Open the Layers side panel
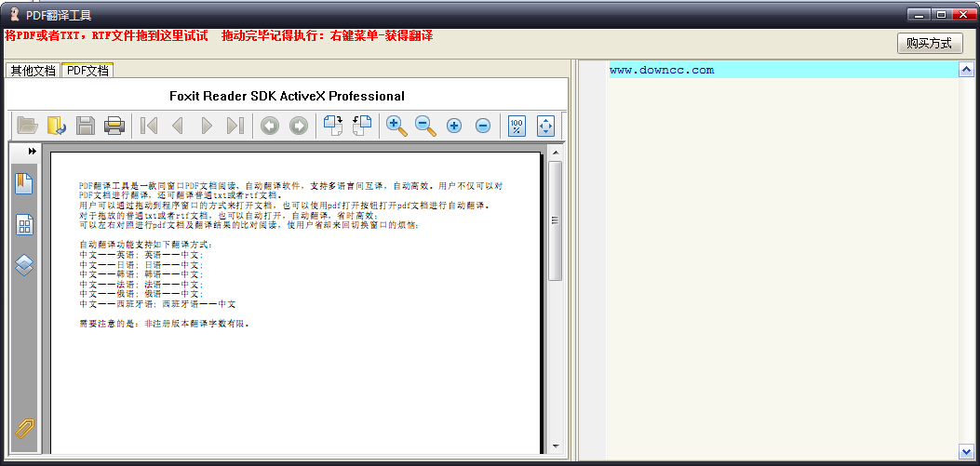Viewport: 980px width, 466px height. click(24, 265)
